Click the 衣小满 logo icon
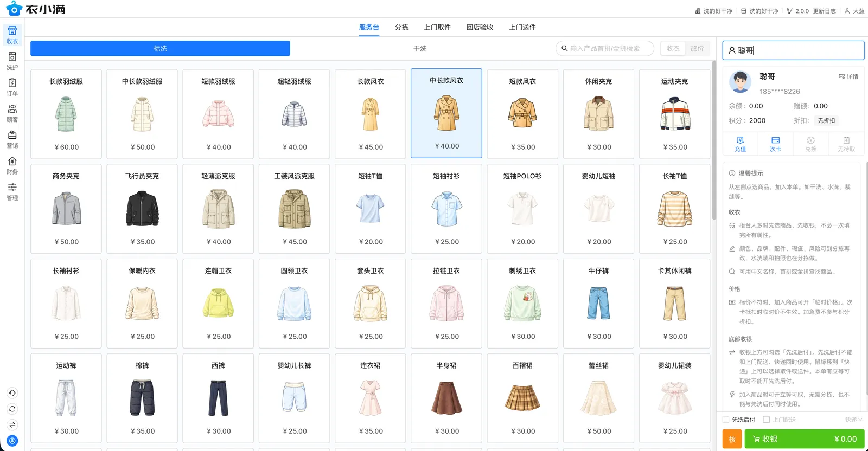 [x=14, y=9]
